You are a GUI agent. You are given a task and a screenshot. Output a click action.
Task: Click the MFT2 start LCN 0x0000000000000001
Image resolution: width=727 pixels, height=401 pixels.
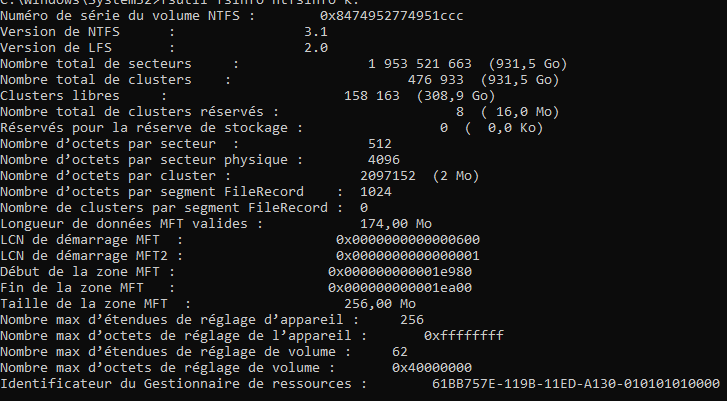tap(408, 256)
